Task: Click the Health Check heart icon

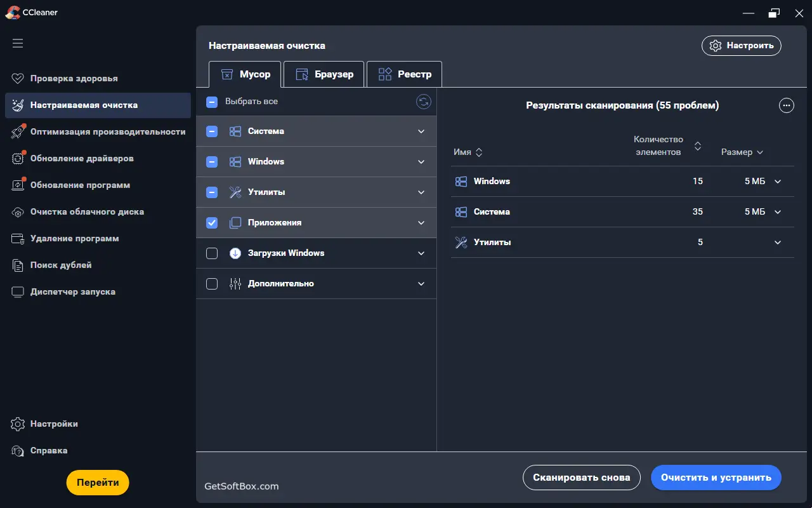Action: (x=18, y=79)
